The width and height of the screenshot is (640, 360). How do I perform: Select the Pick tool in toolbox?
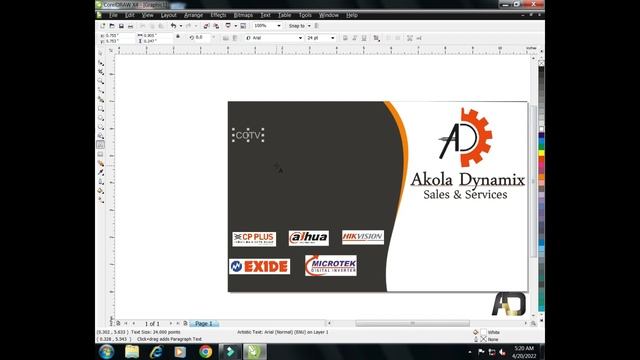[100, 53]
